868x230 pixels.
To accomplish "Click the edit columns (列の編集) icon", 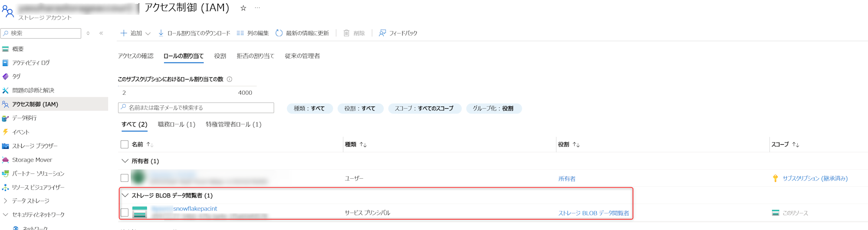I will [240, 33].
